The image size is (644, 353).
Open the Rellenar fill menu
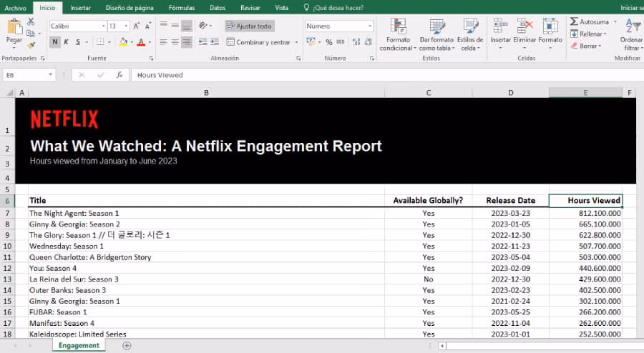point(589,34)
